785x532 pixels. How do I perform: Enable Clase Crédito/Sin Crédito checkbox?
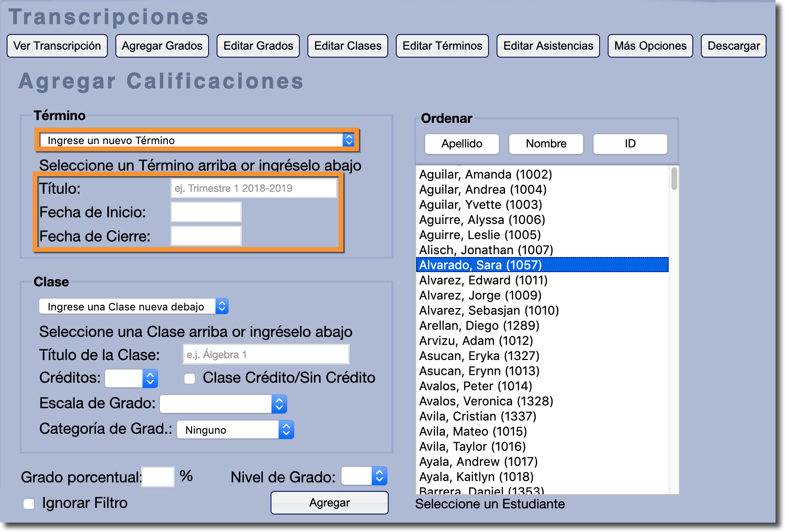tap(190, 378)
